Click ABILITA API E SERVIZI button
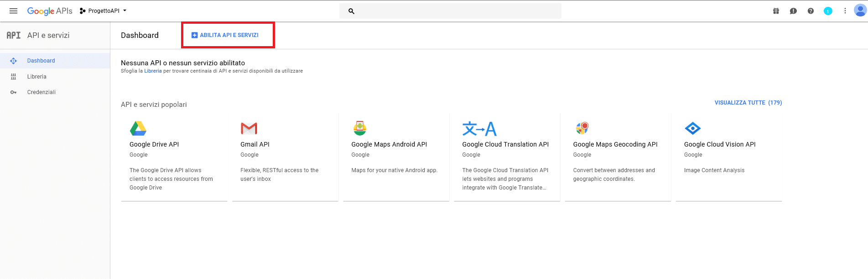 pyautogui.click(x=225, y=35)
